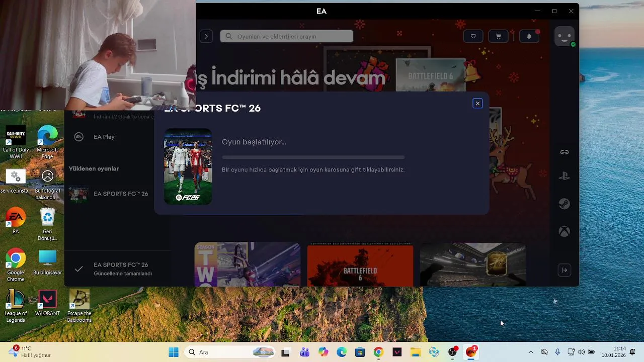
Task: Open the Battlefield 6 banner image at top
Action: [430, 75]
